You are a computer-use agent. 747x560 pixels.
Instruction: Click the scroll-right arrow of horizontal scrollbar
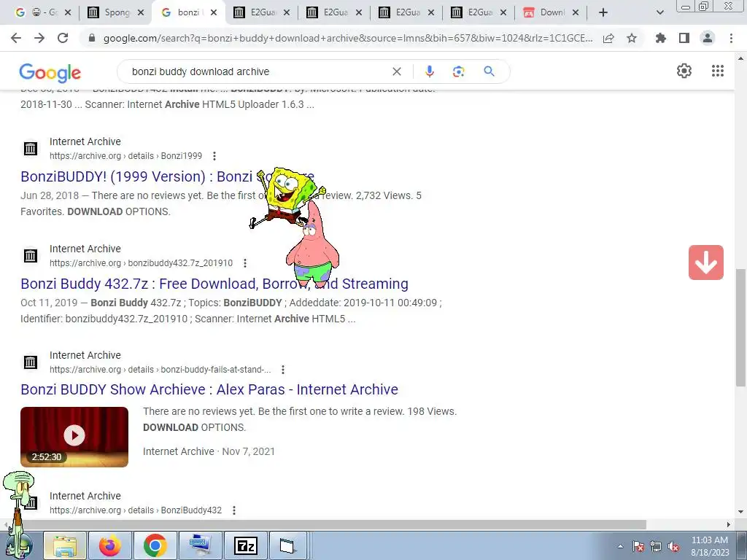[x=729, y=524]
